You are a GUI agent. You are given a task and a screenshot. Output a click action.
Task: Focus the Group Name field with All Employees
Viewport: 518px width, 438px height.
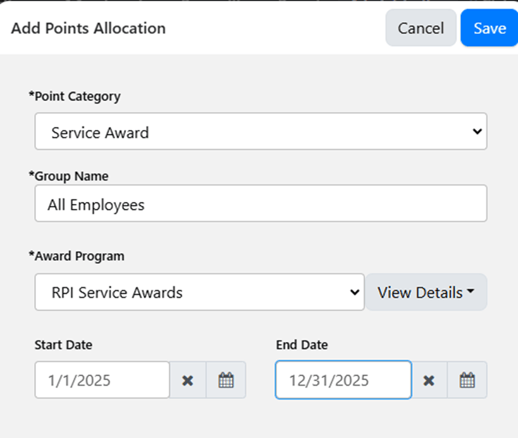(x=261, y=203)
